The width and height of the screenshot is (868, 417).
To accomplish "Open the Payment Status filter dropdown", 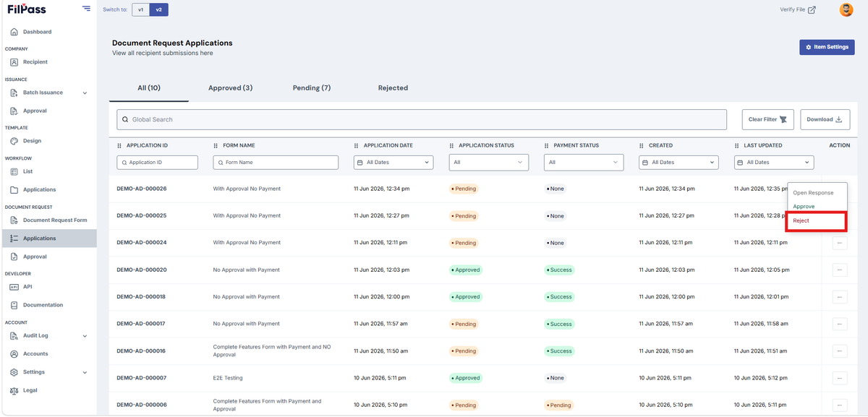I will click(x=584, y=163).
